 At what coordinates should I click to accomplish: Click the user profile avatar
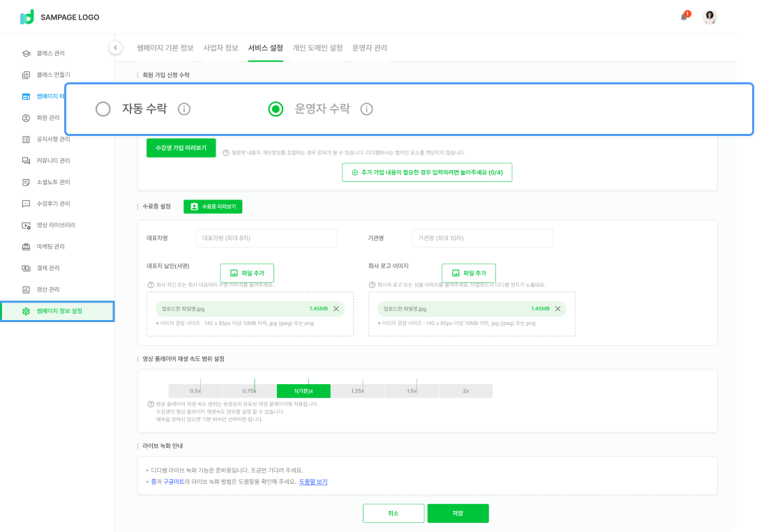tap(710, 17)
